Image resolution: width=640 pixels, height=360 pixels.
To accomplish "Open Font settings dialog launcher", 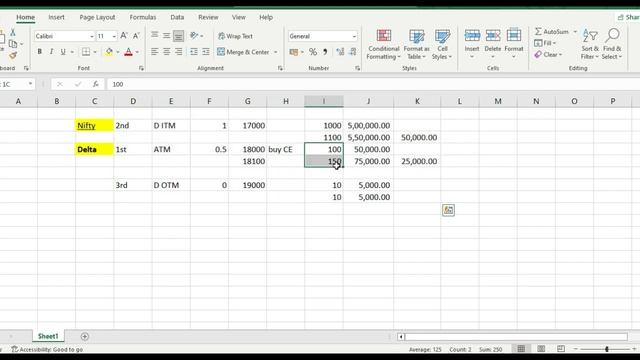I will [x=141, y=68].
